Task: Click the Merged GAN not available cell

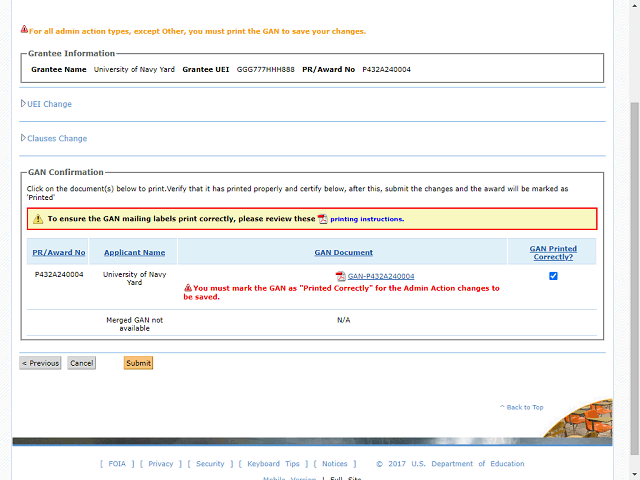Action: tap(134, 324)
